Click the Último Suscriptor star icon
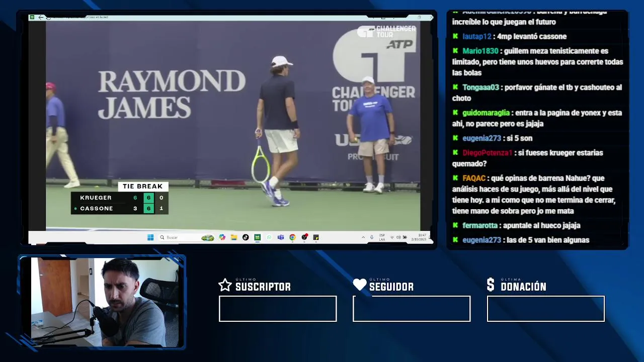This screenshot has height=362, width=644. pyautogui.click(x=225, y=286)
